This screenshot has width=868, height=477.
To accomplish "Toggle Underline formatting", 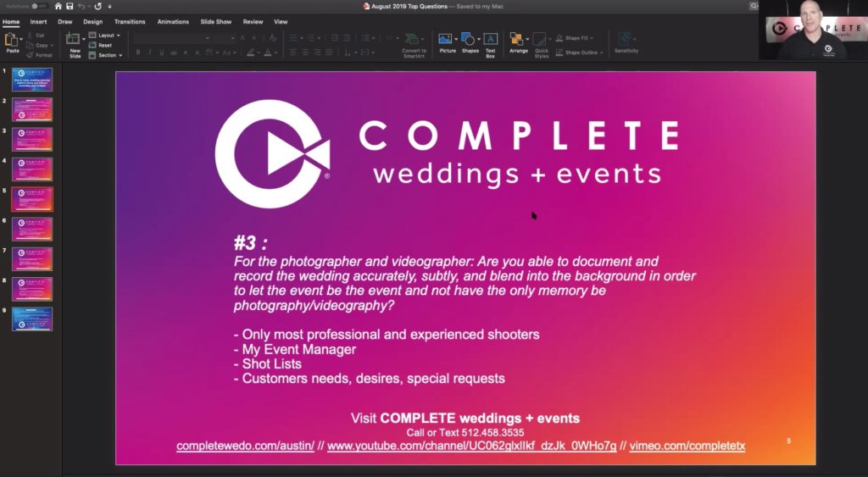I will (x=162, y=53).
